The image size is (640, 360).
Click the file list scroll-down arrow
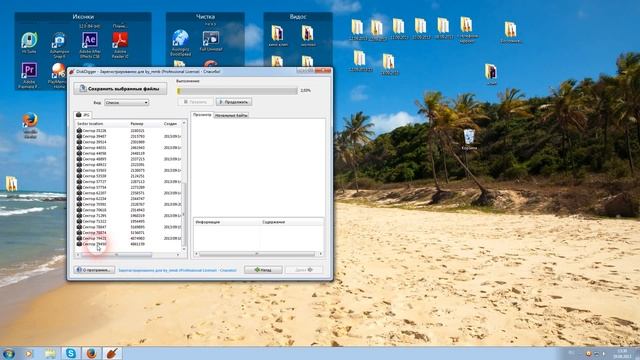pyautogui.click(x=184, y=249)
